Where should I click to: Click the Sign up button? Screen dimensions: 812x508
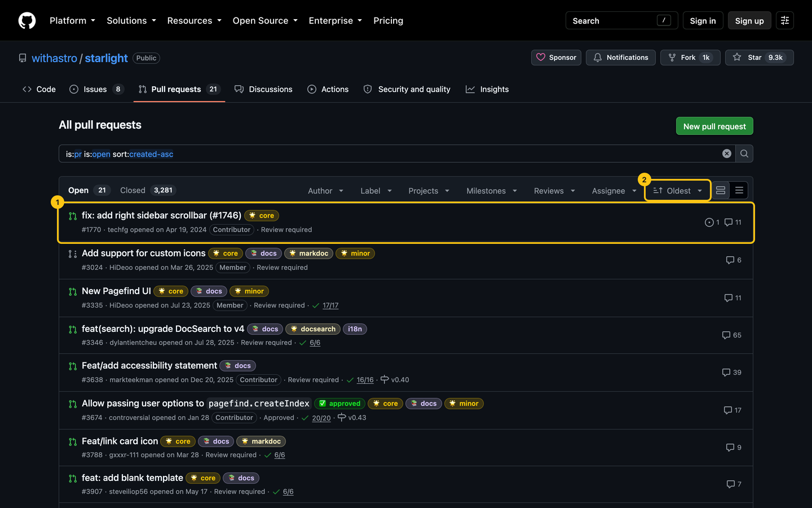[749, 21]
